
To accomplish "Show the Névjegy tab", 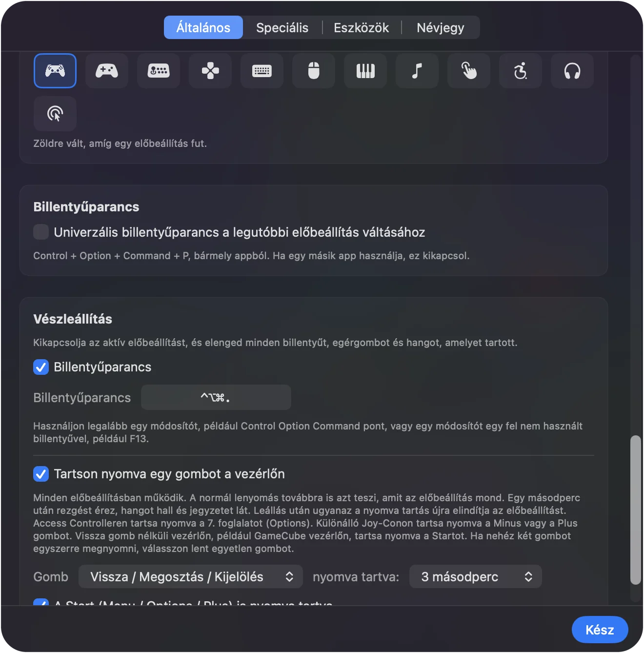I will tap(441, 27).
